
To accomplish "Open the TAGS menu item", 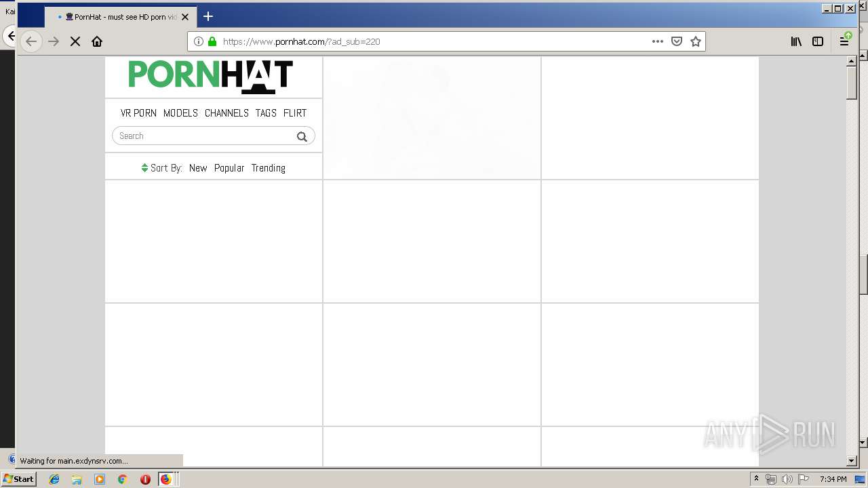I will [266, 113].
